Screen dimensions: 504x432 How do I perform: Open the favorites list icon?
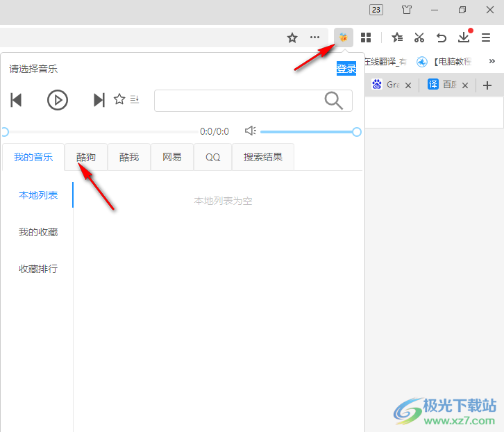(397, 38)
